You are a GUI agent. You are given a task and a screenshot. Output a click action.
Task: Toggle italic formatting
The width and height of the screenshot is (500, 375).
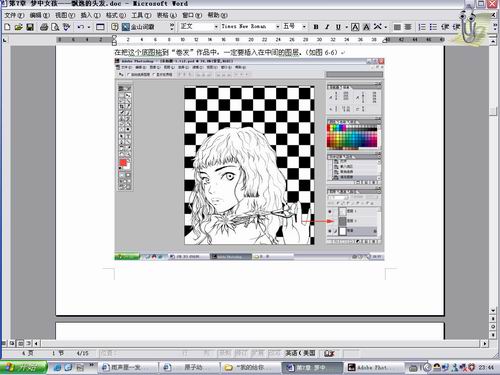[x=327, y=27]
